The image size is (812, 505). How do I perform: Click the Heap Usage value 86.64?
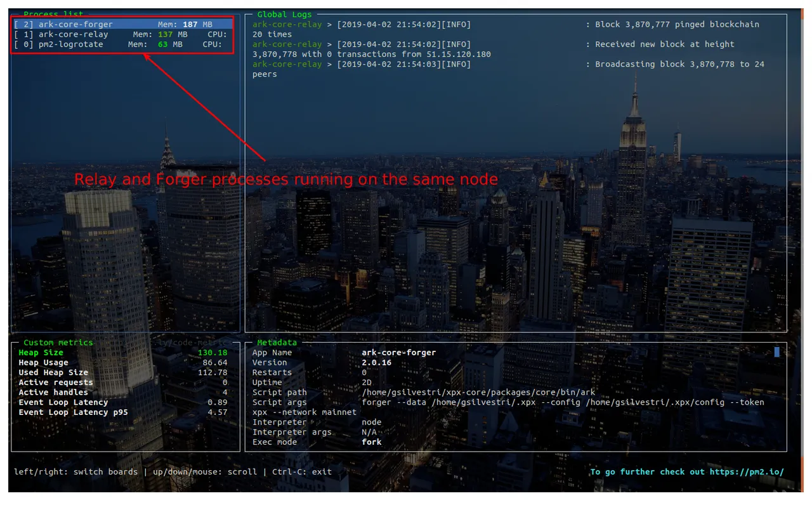(215, 363)
